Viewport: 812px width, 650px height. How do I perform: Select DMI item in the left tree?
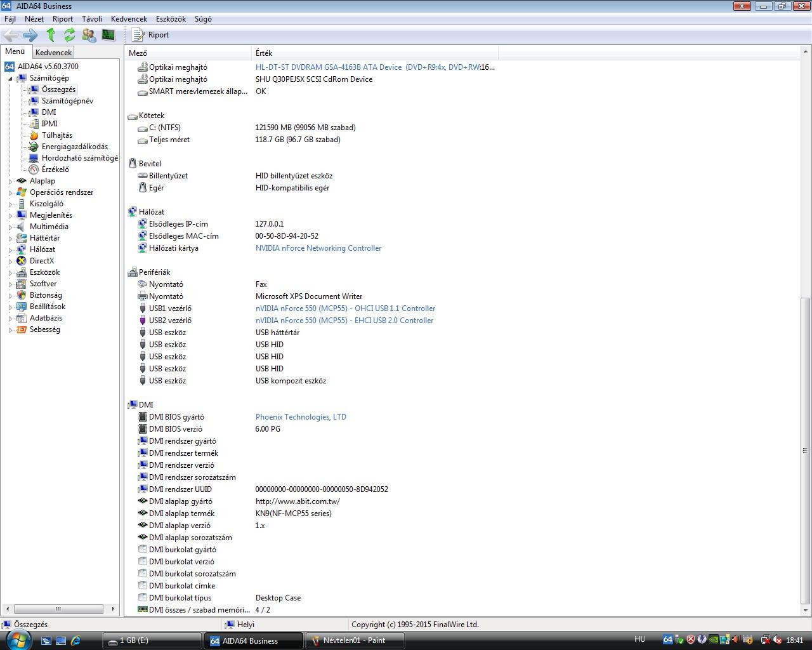pos(49,112)
